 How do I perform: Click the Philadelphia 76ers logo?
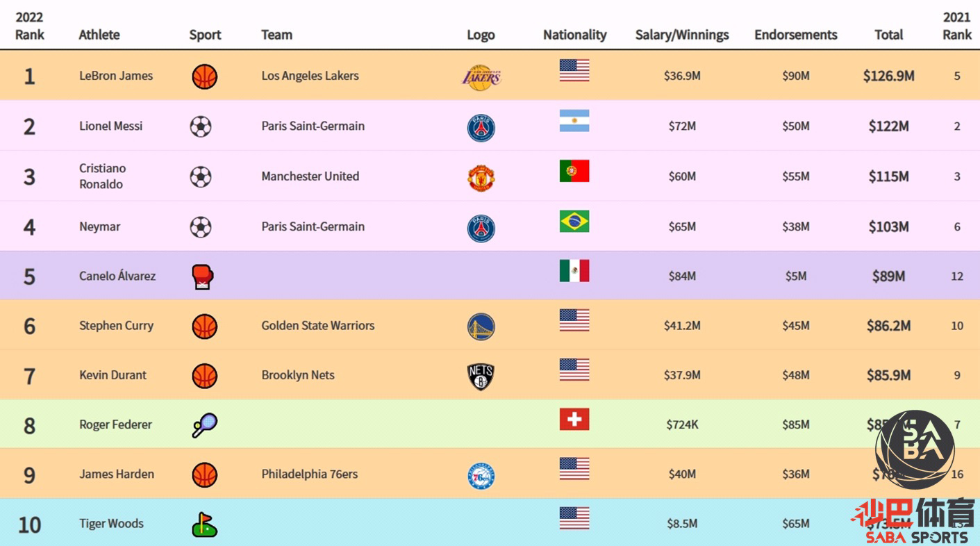pyautogui.click(x=481, y=476)
